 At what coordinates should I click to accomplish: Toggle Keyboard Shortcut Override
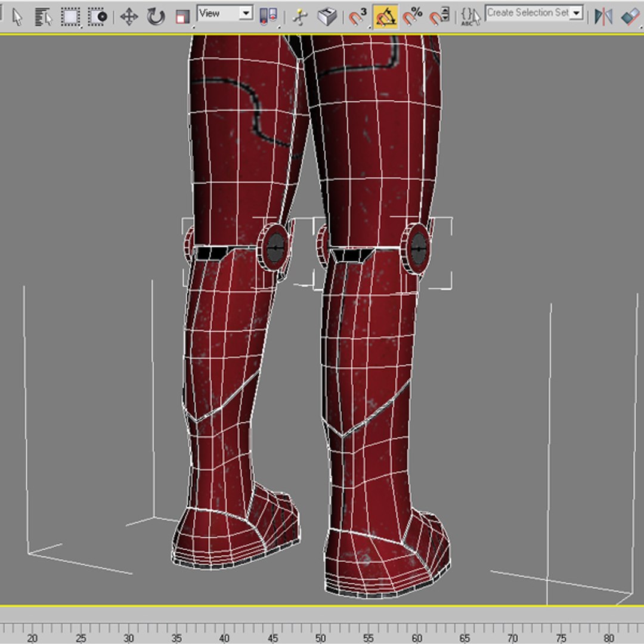(x=327, y=17)
